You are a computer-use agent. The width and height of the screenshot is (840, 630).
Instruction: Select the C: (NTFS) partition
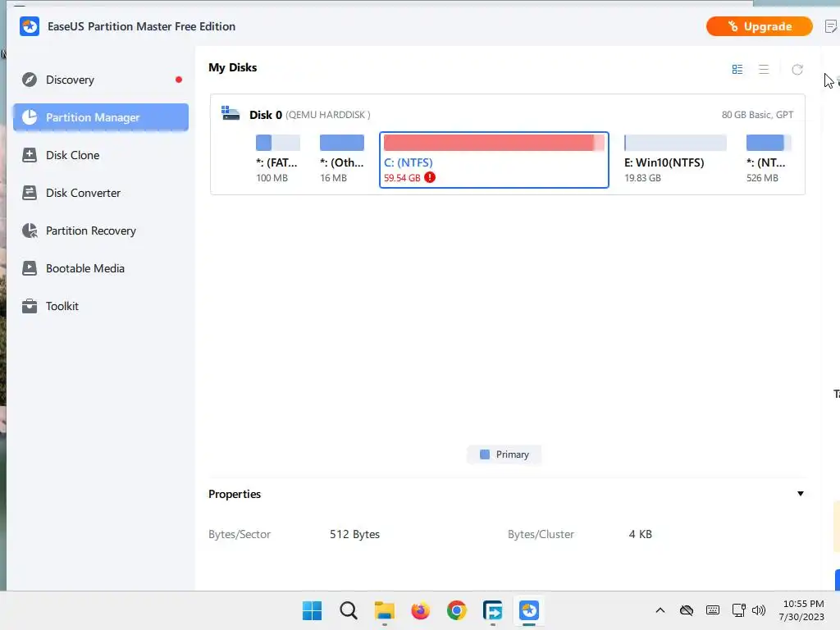coord(494,160)
